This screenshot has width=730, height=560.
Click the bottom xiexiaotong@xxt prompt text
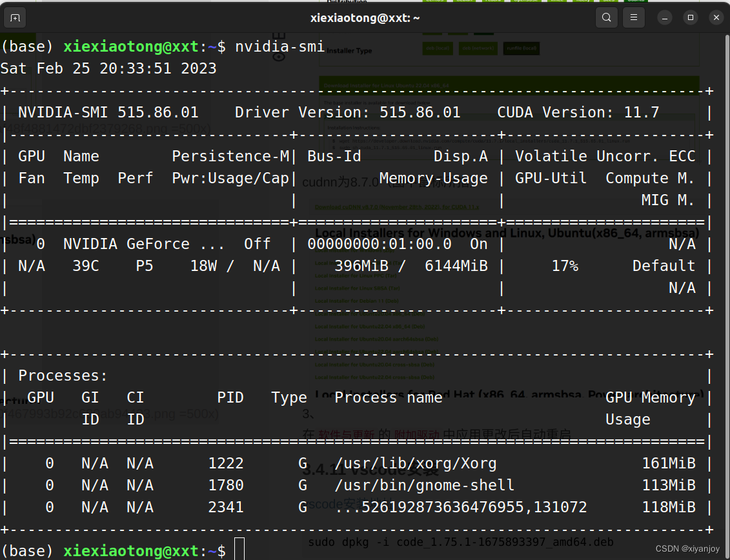(x=131, y=551)
